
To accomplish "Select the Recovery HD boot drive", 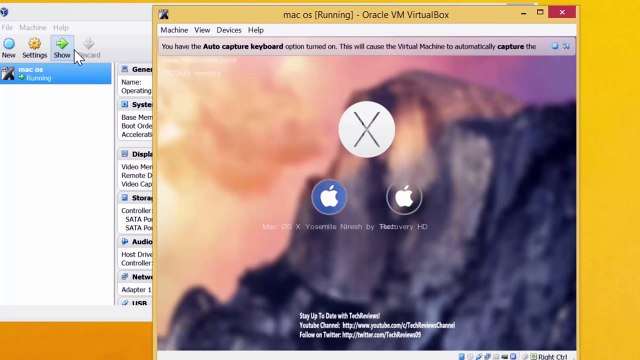I will point(404,198).
